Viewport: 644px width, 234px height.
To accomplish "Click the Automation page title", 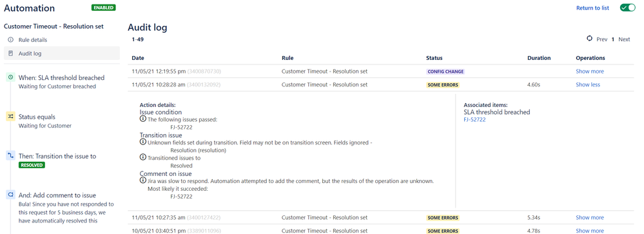I will coord(29,8).
